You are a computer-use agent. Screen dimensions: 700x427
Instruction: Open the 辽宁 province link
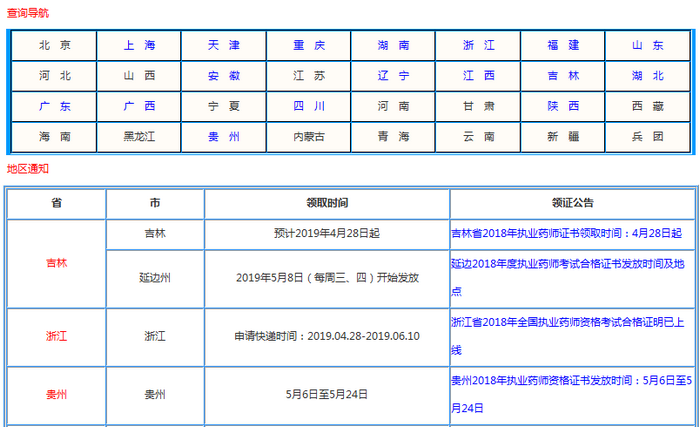pos(393,75)
